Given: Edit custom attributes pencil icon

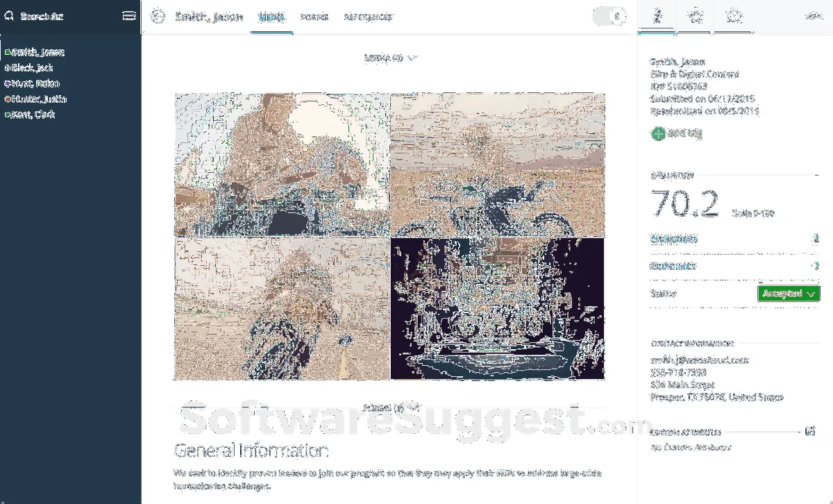Looking at the screenshot, I should click(809, 431).
